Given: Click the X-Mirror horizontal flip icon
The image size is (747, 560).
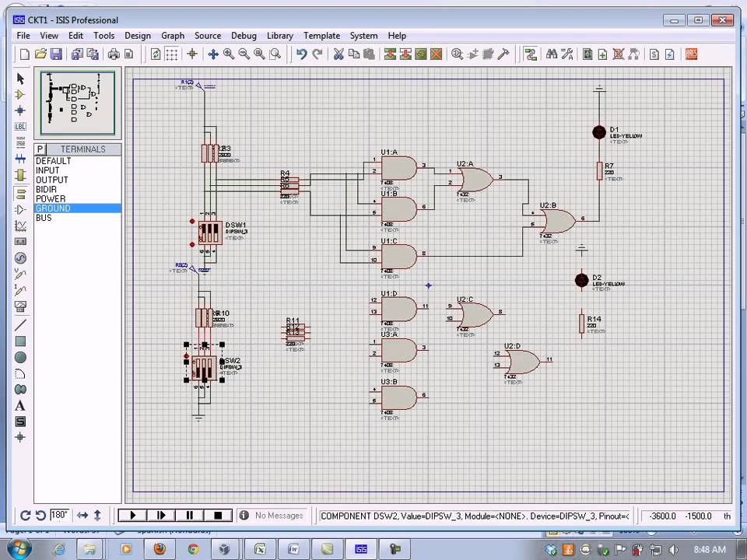Looking at the screenshot, I should click(x=82, y=515).
